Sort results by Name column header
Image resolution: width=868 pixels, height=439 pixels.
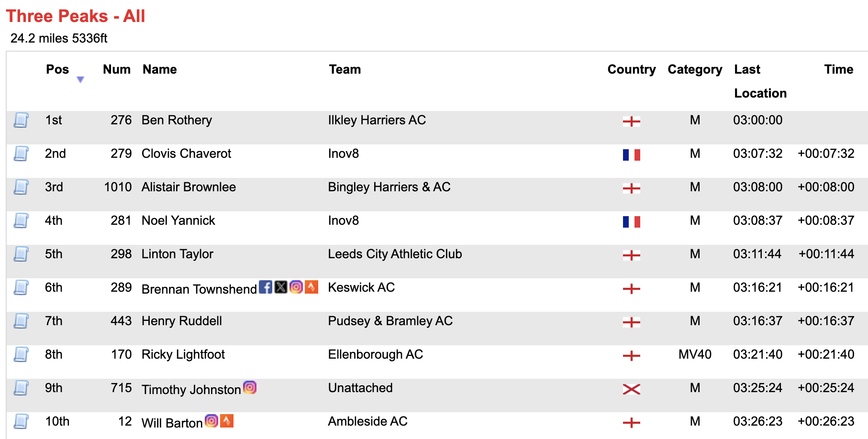pyautogui.click(x=159, y=69)
